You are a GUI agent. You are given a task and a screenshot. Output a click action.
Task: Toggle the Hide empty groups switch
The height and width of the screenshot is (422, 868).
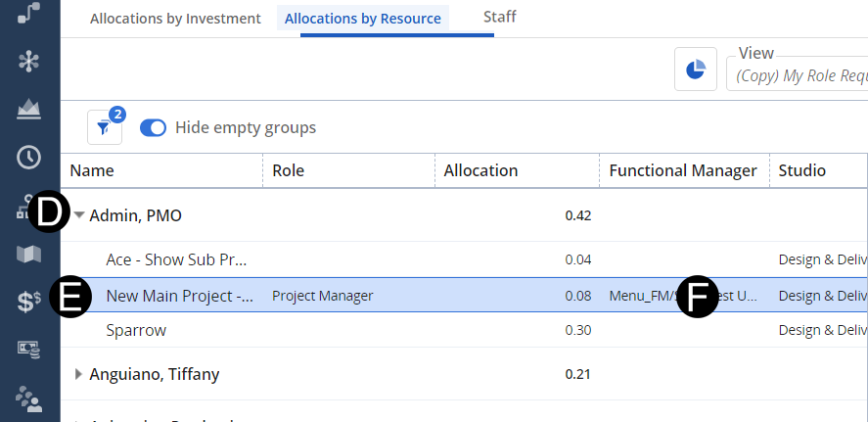tap(154, 128)
